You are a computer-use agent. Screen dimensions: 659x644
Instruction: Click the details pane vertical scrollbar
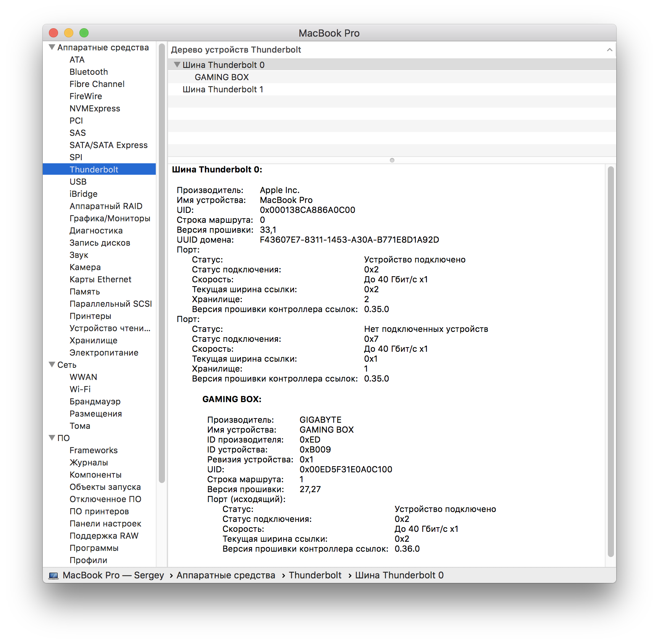611,361
